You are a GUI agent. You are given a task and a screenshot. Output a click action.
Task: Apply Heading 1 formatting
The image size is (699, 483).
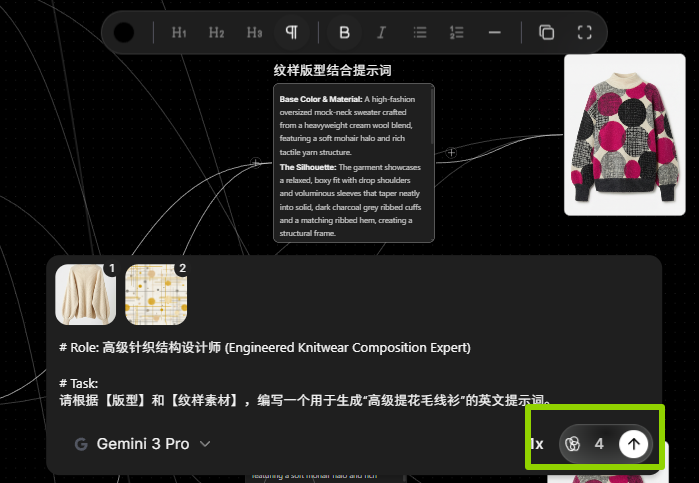(179, 32)
